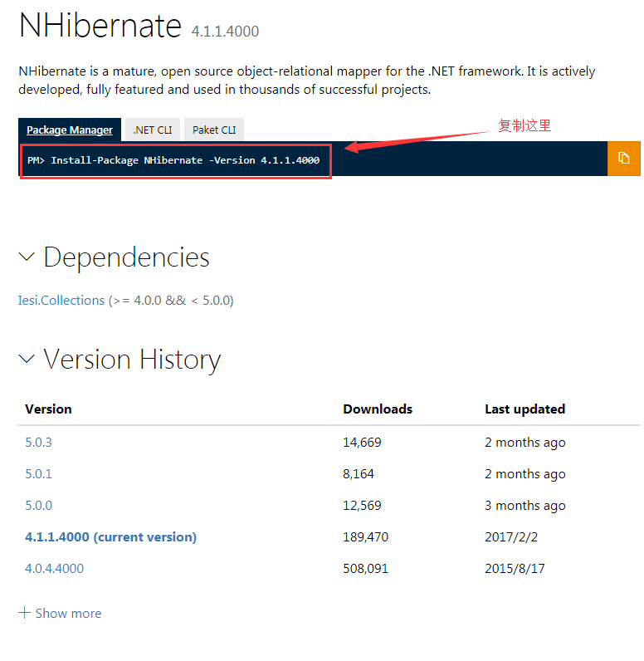Click the Dependencies heading

coord(126,257)
